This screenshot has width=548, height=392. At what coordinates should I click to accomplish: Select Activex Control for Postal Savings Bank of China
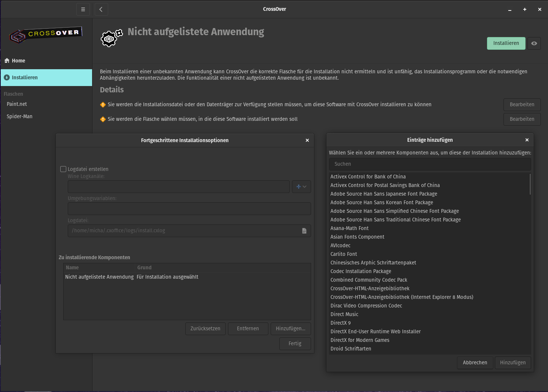(429, 186)
